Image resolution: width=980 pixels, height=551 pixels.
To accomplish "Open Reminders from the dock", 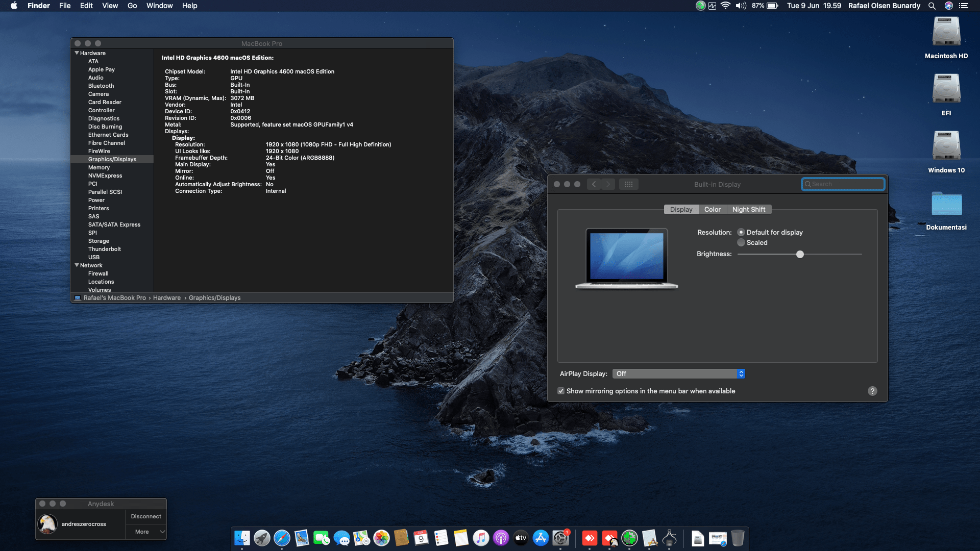I will (x=441, y=538).
